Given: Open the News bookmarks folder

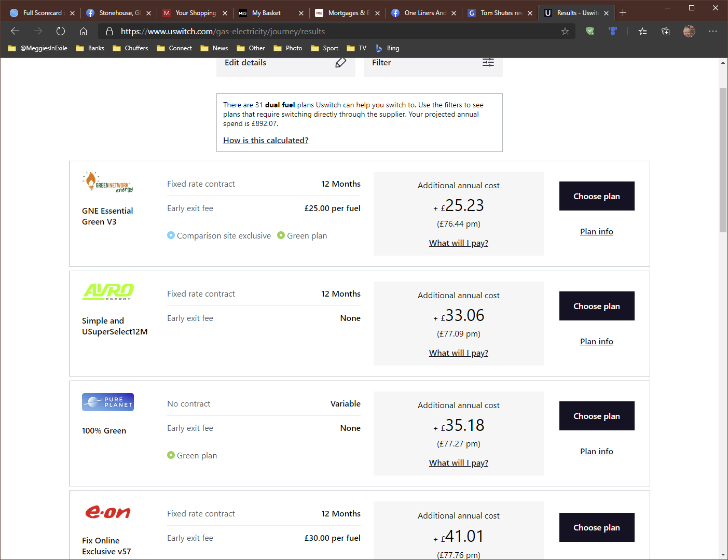Looking at the screenshot, I should tap(214, 48).
